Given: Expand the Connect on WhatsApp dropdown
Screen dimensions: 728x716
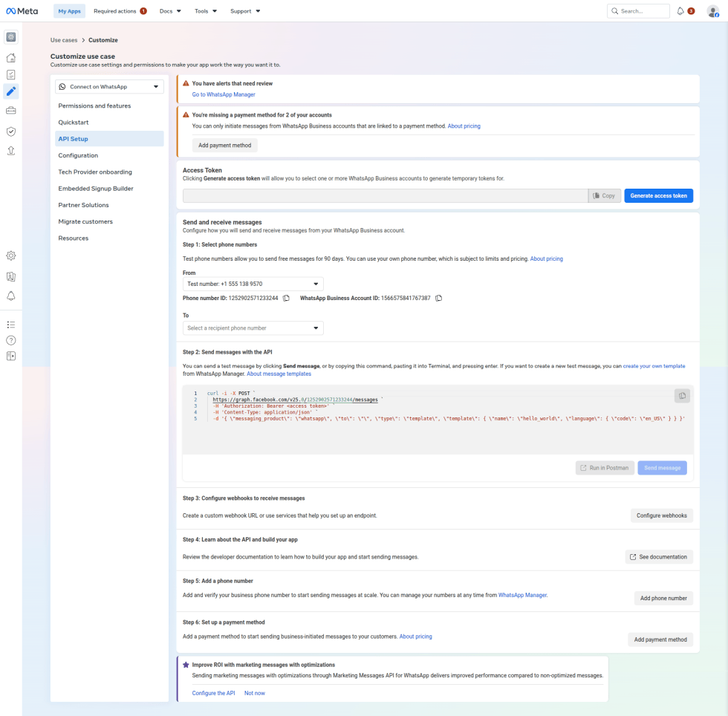Looking at the screenshot, I should click(109, 87).
